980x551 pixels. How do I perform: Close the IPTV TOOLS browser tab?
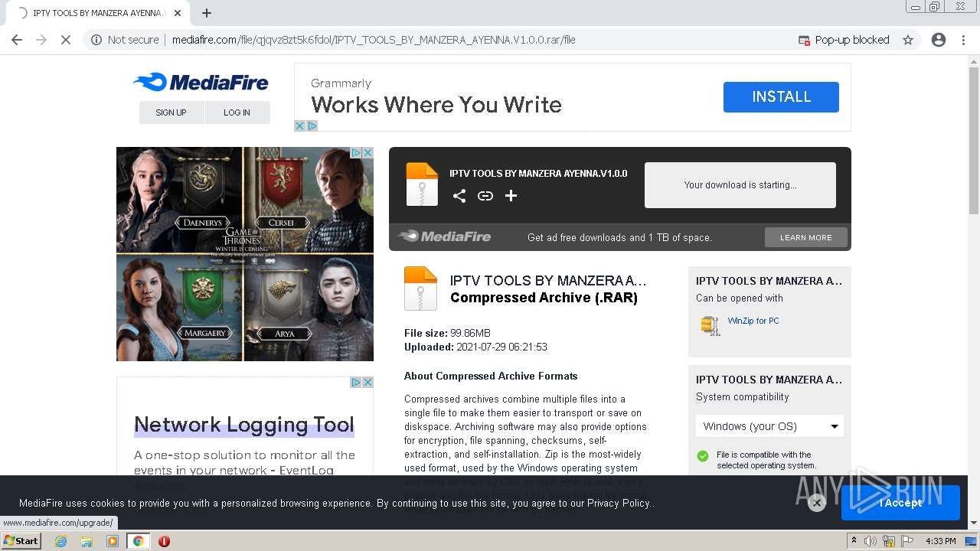tap(178, 13)
